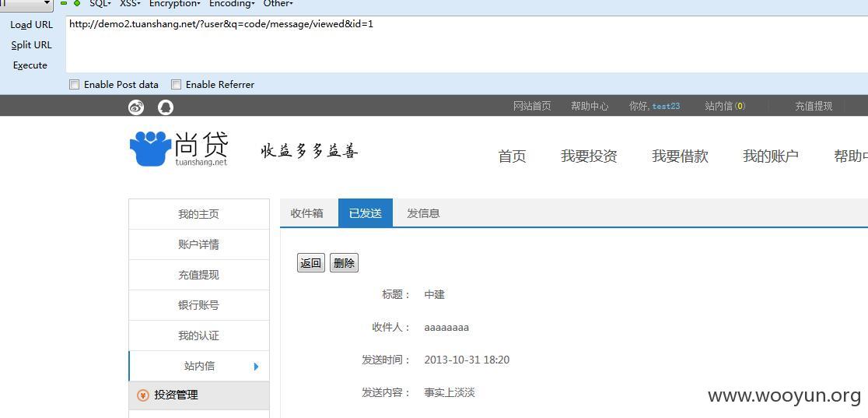Click Load URL in HackBar
Screen dimensions: 868x418
32,24
